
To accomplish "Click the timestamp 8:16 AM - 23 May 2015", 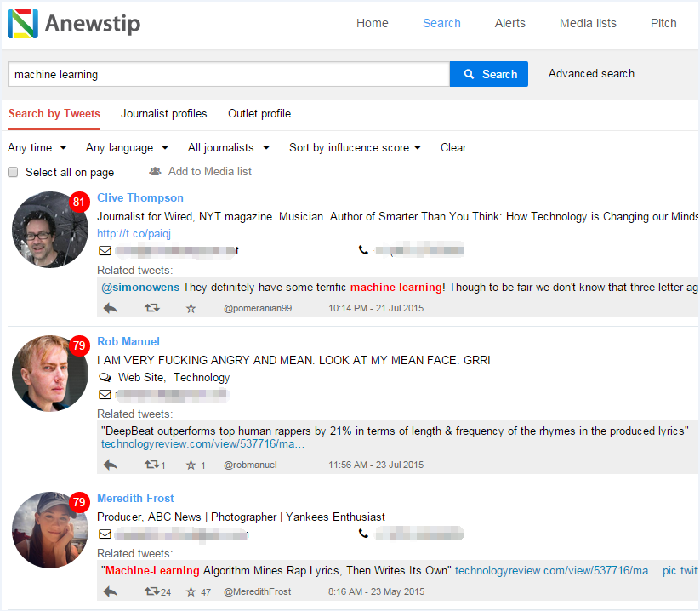I will [376, 591].
